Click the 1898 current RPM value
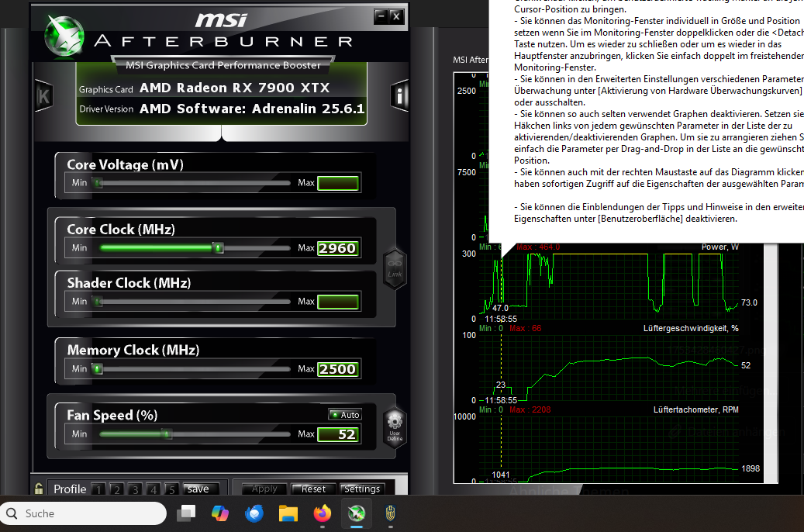The height and width of the screenshot is (532, 804). [x=751, y=468]
